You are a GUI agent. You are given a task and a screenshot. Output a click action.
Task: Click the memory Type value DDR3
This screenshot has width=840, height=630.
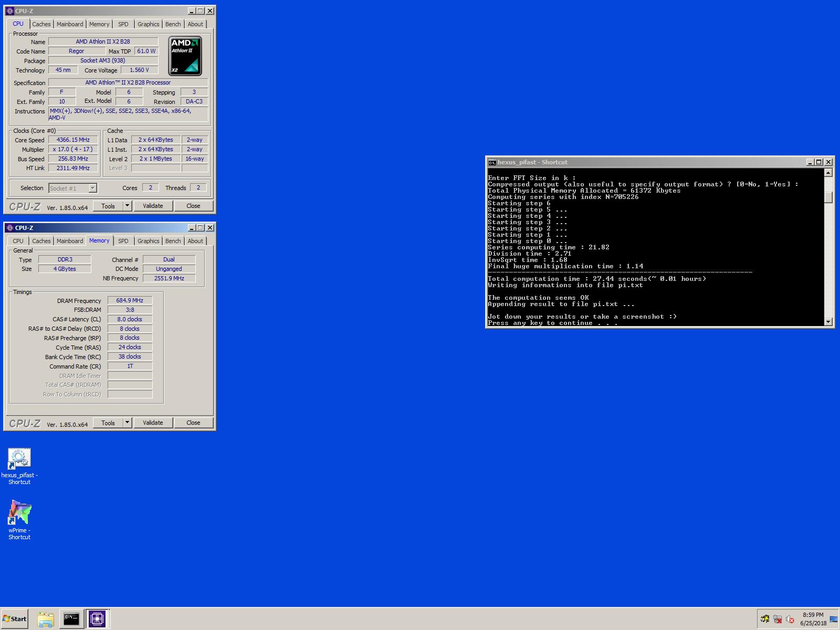tap(65, 259)
